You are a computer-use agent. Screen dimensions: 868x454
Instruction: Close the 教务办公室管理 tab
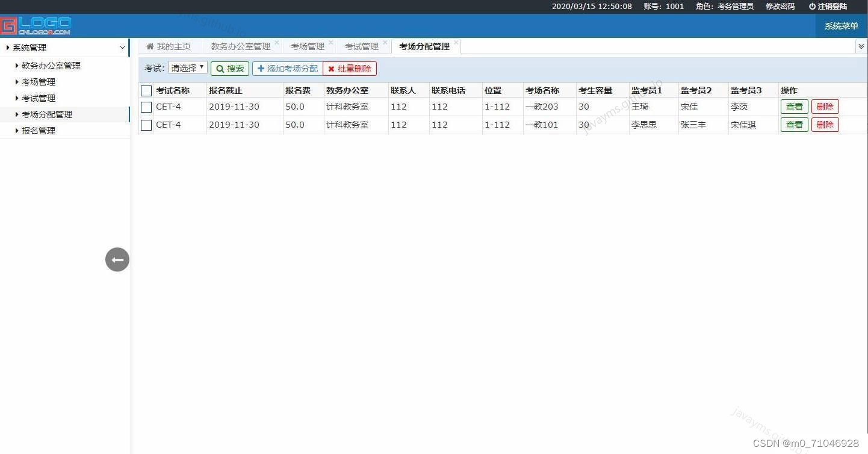(x=277, y=42)
